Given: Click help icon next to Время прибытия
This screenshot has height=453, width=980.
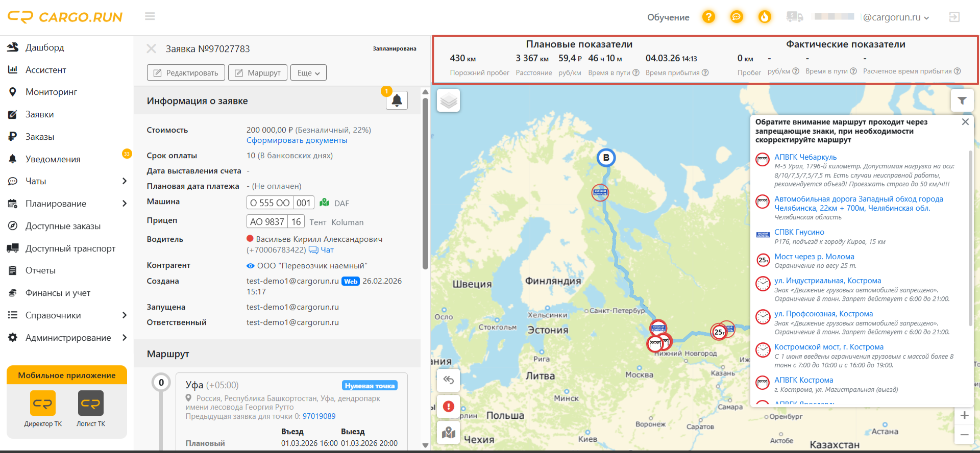Looking at the screenshot, I should [x=705, y=72].
